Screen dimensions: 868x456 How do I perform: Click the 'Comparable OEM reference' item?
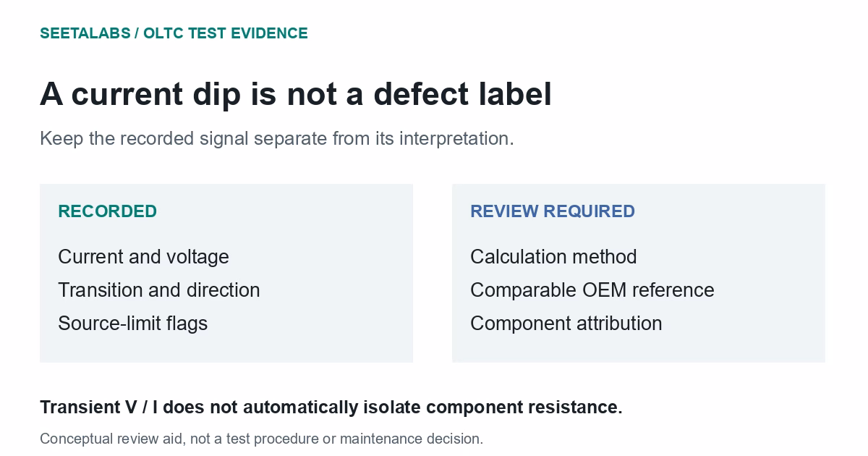point(592,290)
